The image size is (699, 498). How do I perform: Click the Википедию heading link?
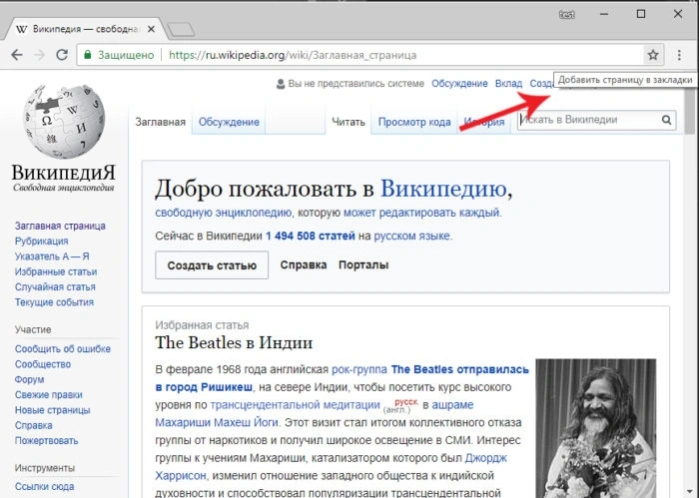coord(444,189)
